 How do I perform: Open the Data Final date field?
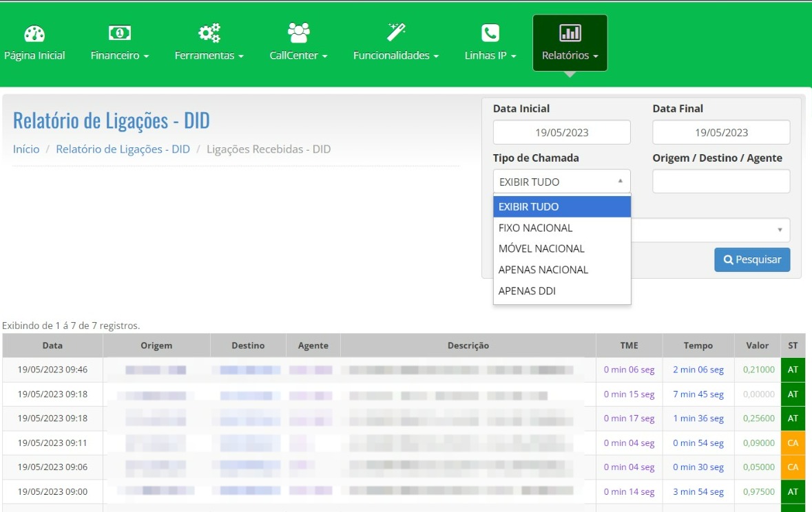(720, 133)
